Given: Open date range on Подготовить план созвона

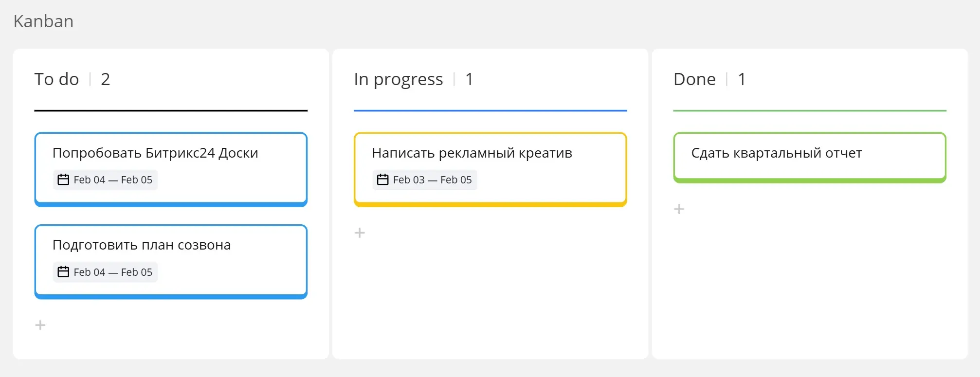Looking at the screenshot, I should [105, 272].
